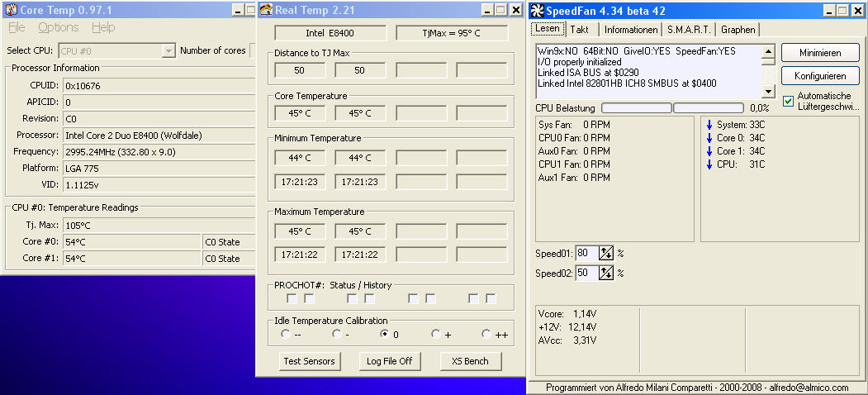Toggle the last PROCHOT# history checkbox
The image size is (868, 395).
pos(491,298)
